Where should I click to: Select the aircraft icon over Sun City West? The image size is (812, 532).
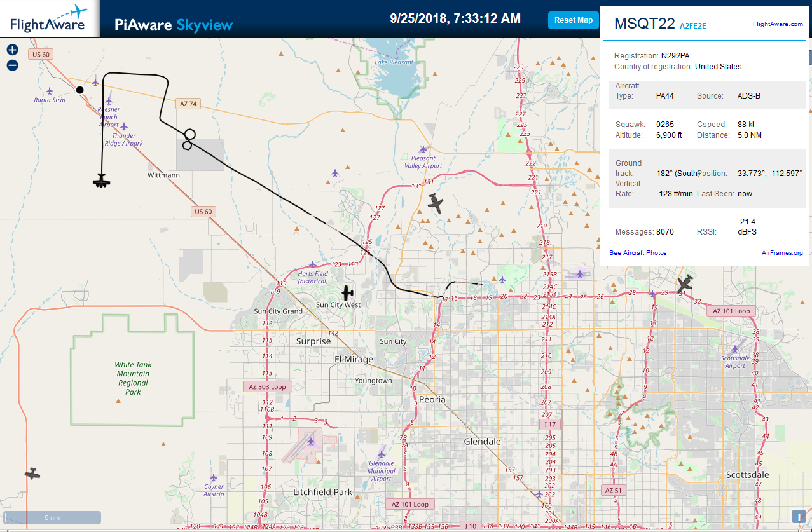point(347,293)
